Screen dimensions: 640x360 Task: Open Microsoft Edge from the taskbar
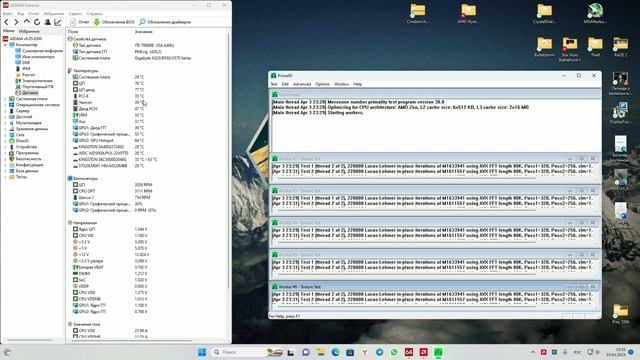coord(336,352)
